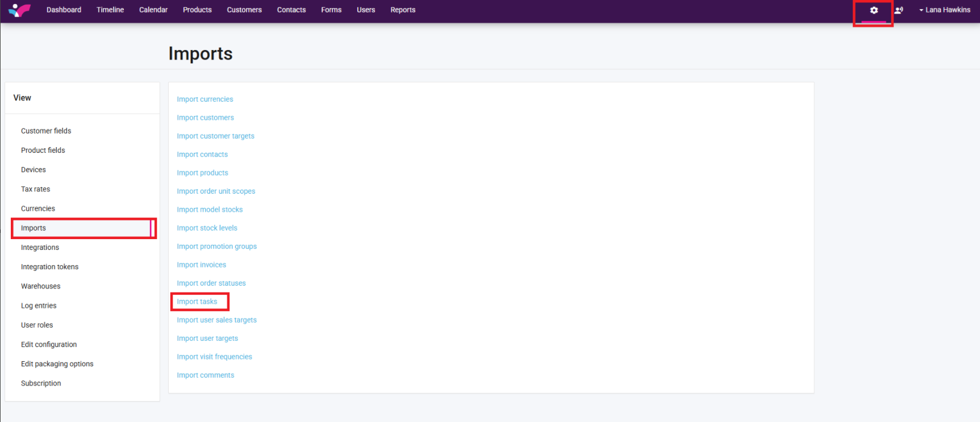
Task: Click the Import tasks link
Action: coord(197,302)
